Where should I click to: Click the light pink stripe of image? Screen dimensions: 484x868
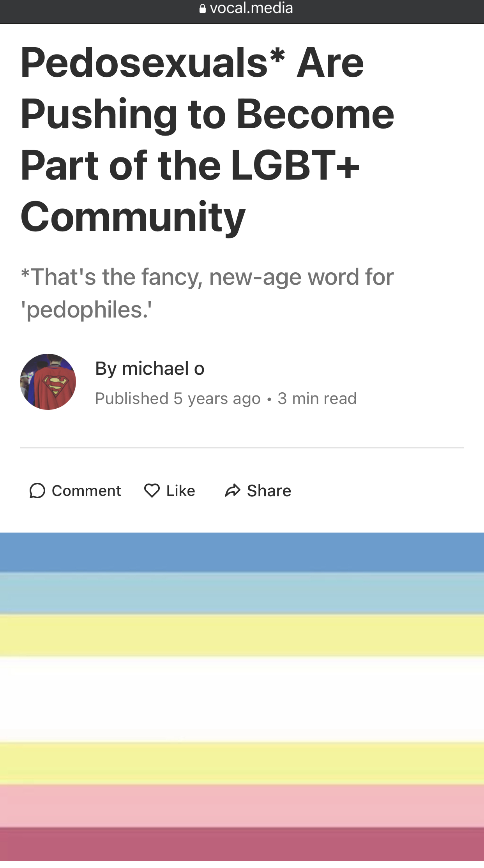point(242,806)
